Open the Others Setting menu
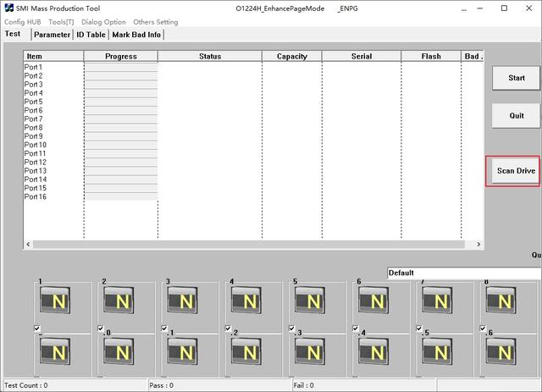 click(156, 22)
